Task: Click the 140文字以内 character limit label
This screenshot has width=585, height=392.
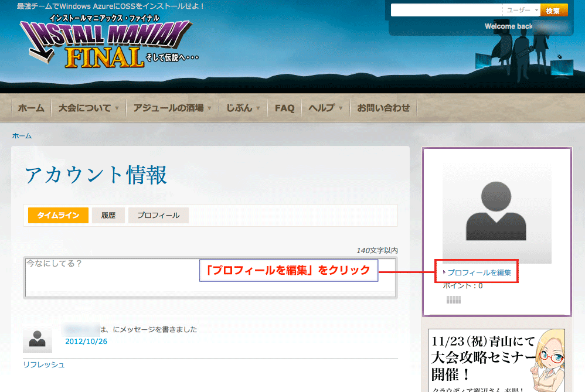Action: (377, 250)
